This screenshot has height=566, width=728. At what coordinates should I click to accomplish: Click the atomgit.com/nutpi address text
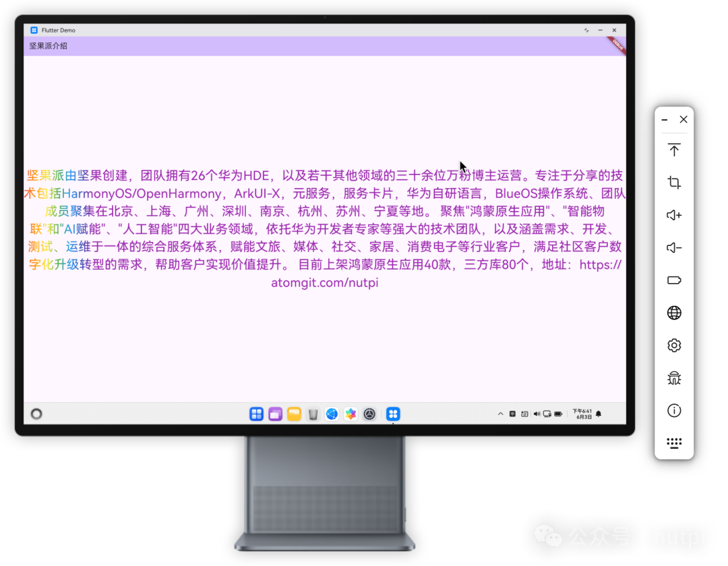324,282
